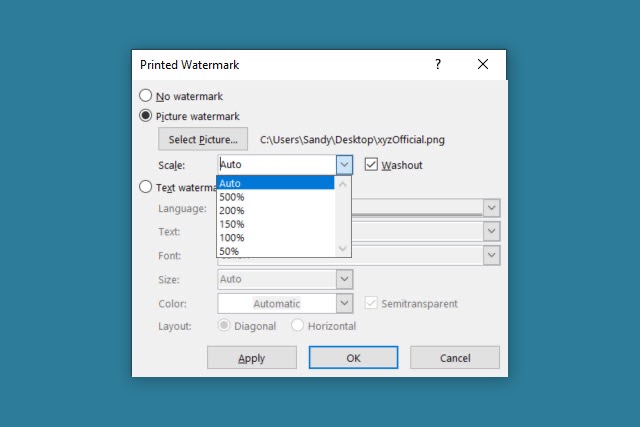Close the Printed Watermark dialog

tap(483, 64)
